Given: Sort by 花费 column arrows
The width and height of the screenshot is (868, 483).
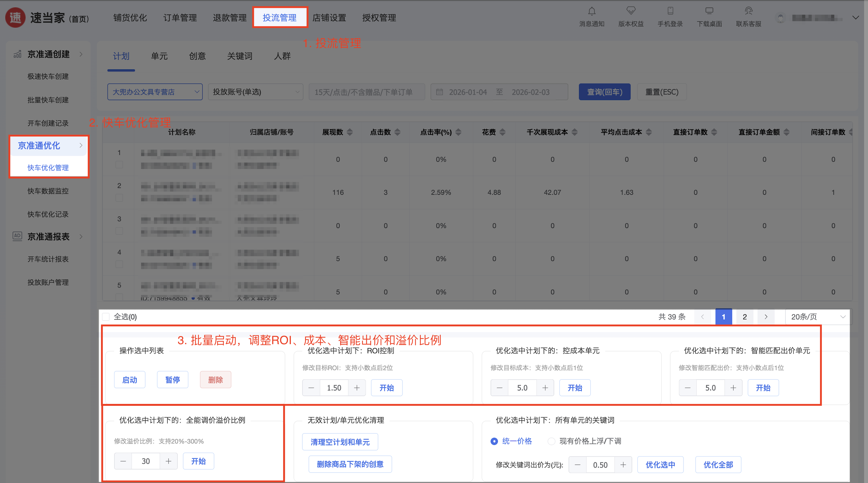Looking at the screenshot, I should click(x=502, y=132).
